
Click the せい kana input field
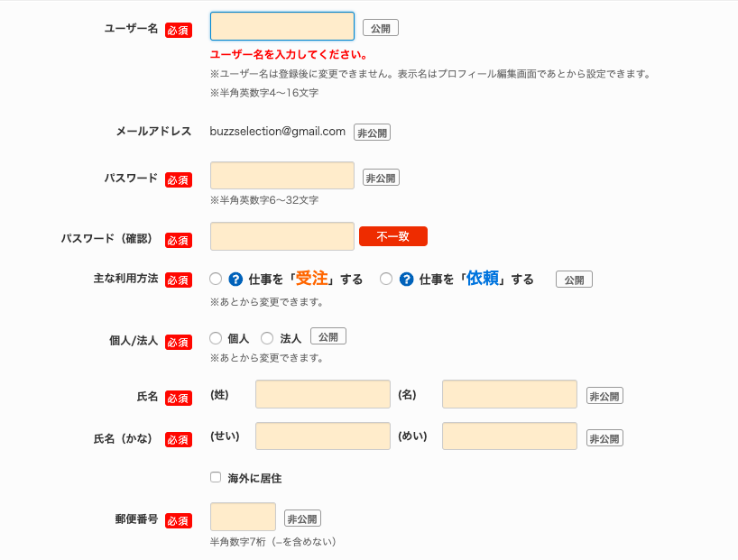(x=323, y=436)
